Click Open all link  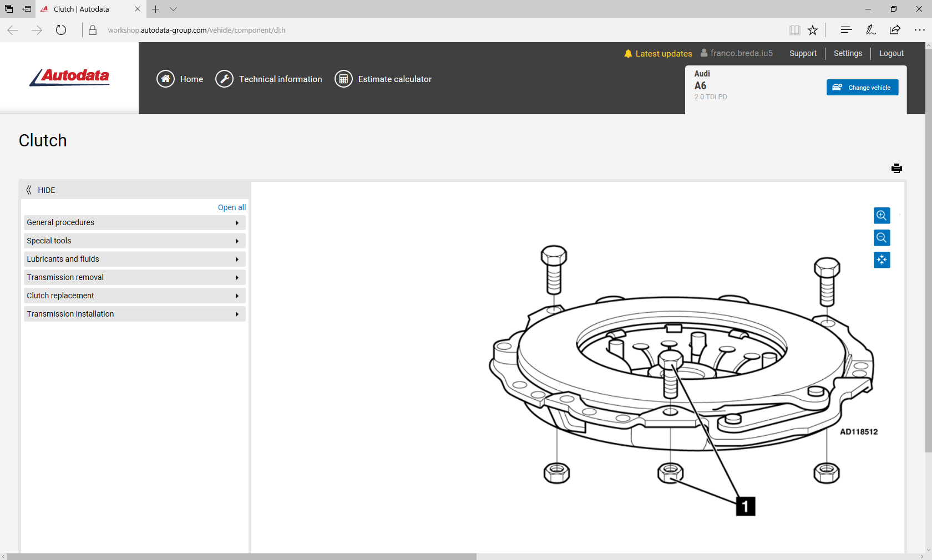coord(231,207)
